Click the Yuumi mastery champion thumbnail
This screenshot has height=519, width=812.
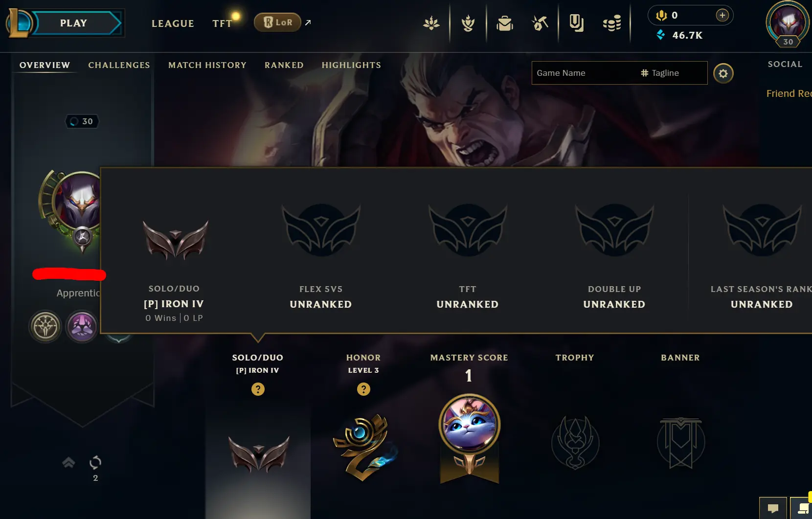point(469,425)
